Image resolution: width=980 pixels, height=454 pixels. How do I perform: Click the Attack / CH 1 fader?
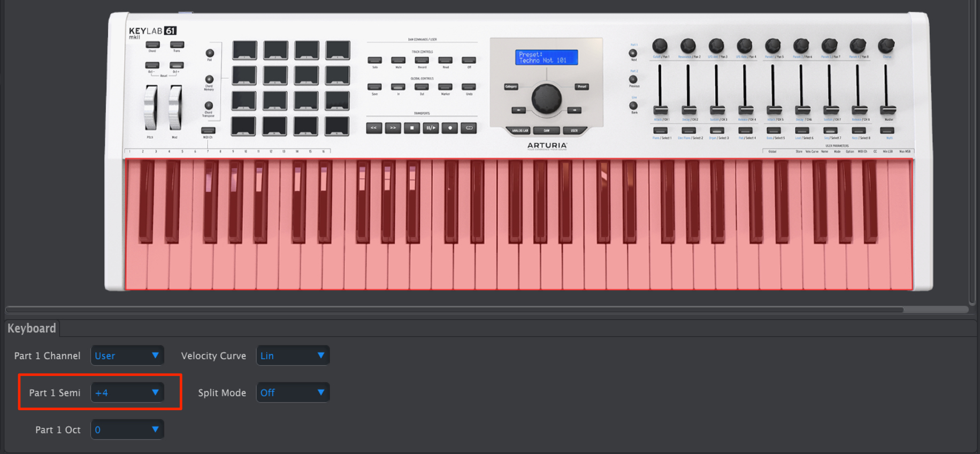(x=661, y=110)
